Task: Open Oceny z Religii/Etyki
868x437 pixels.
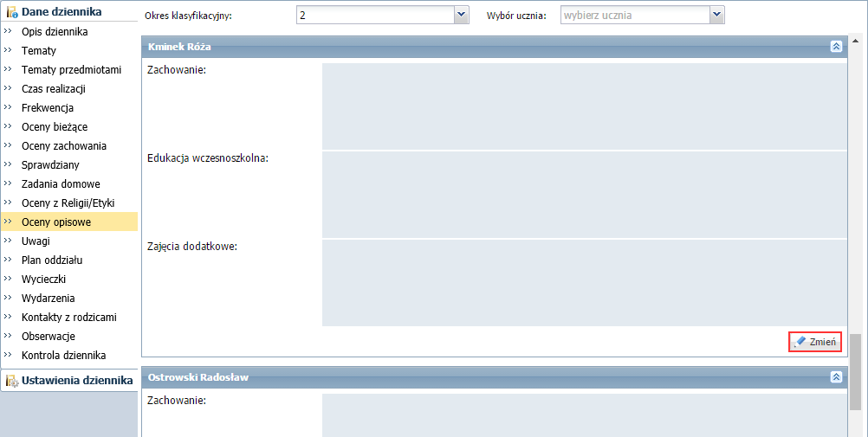Action: (68, 203)
